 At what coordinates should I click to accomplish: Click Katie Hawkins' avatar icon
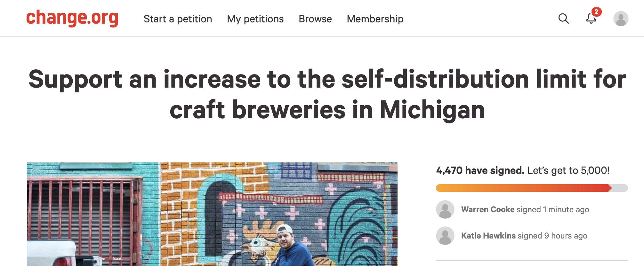(x=445, y=236)
